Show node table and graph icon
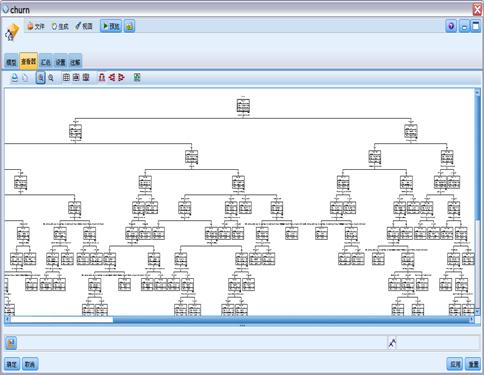The height and width of the screenshot is (375, 484). pos(86,78)
